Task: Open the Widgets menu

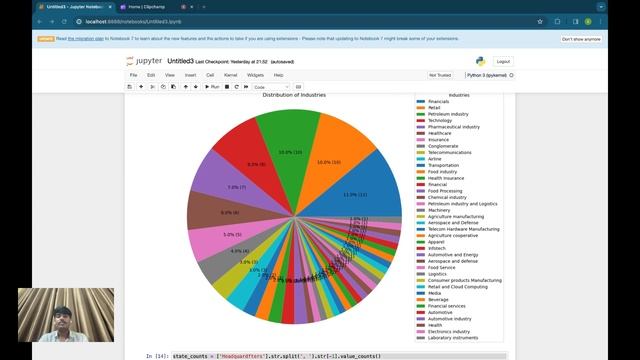Action: pyautogui.click(x=255, y=75)
